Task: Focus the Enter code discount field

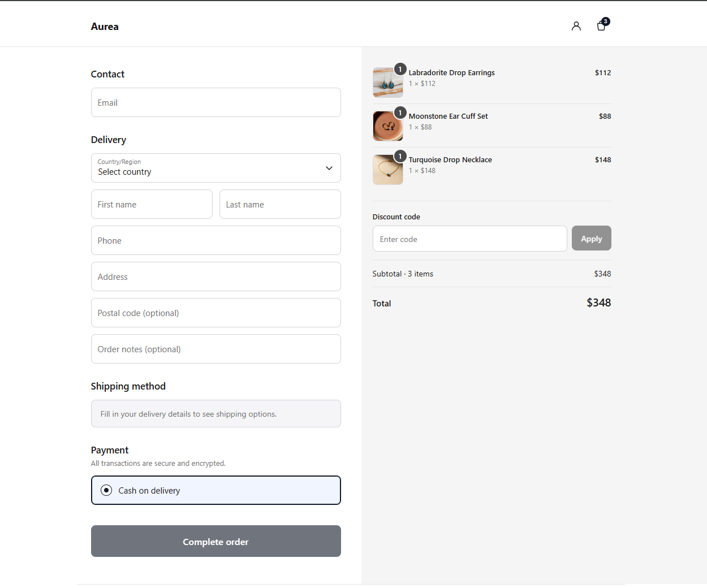Action: [470, 239]
